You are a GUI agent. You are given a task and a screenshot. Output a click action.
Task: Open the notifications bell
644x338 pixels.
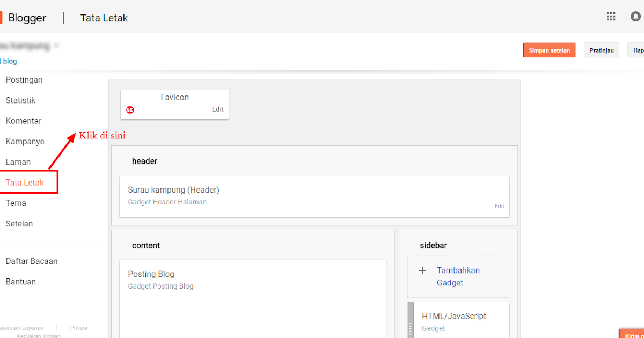(x=635, y=17)
